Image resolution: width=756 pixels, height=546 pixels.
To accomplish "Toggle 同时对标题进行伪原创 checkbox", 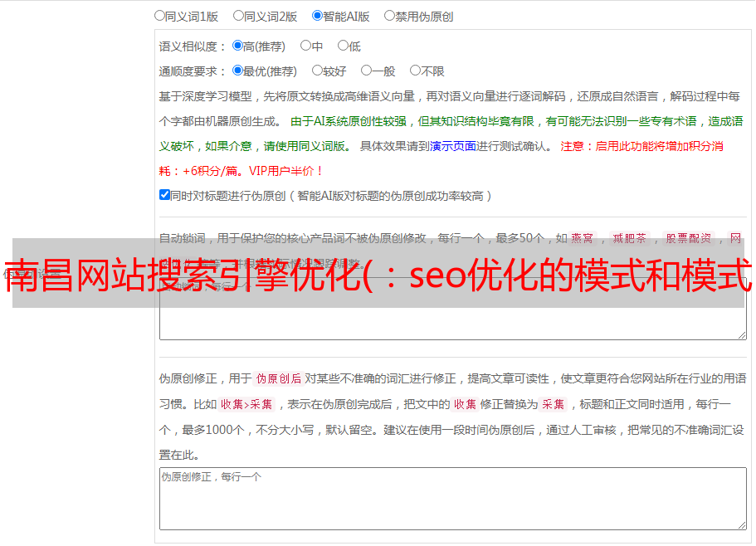I will pos(164,195).
